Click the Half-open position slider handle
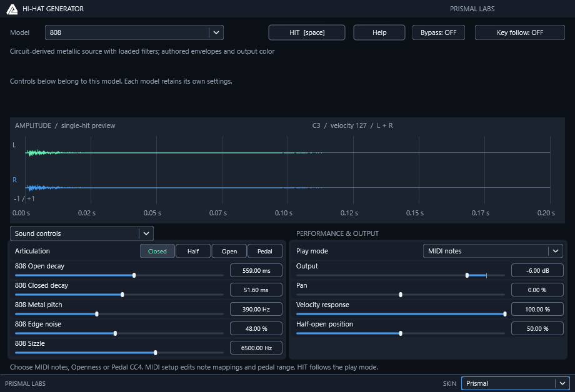This screenshot has width=575, height=392. (401, 333)
